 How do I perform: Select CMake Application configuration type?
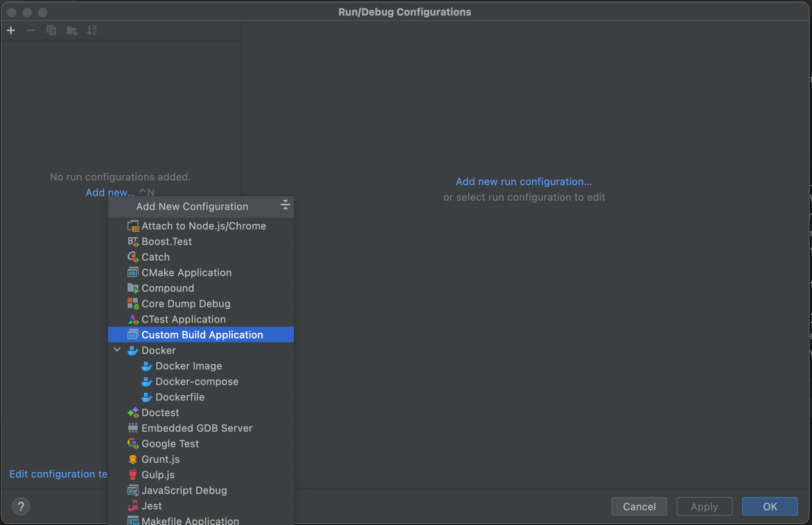(x=187, y=272)
